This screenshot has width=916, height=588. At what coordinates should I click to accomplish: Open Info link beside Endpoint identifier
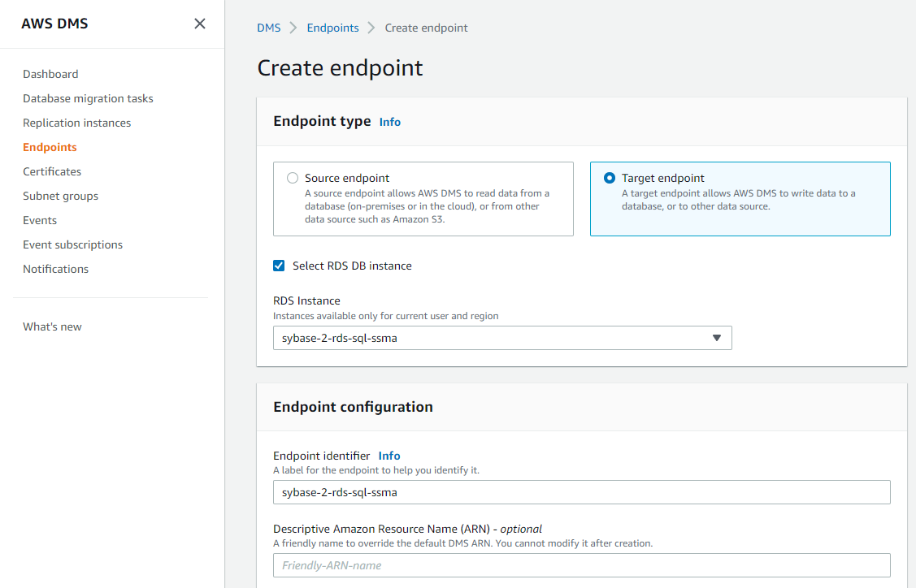(x=389, y=456)
